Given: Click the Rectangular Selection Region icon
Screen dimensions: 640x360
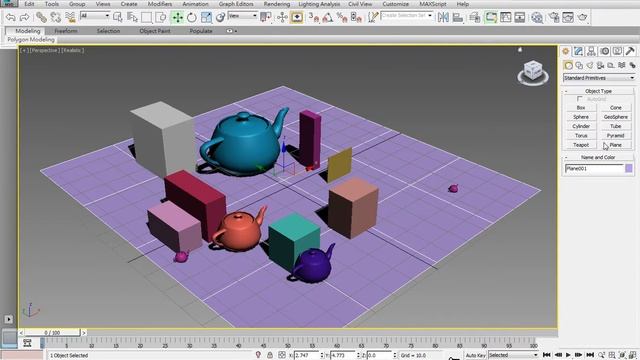Looking at the screenshot, I should [146, 17].
